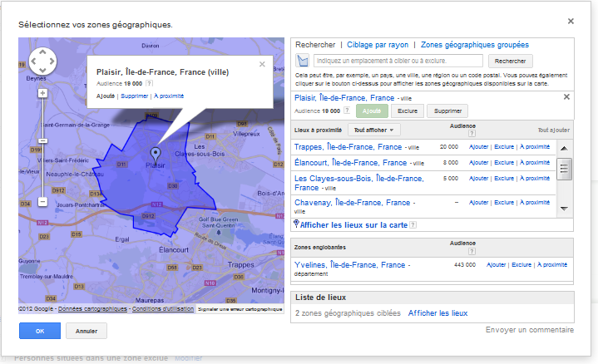Click Exclure for Les Clayes-sous-Bois

[504, 179]
